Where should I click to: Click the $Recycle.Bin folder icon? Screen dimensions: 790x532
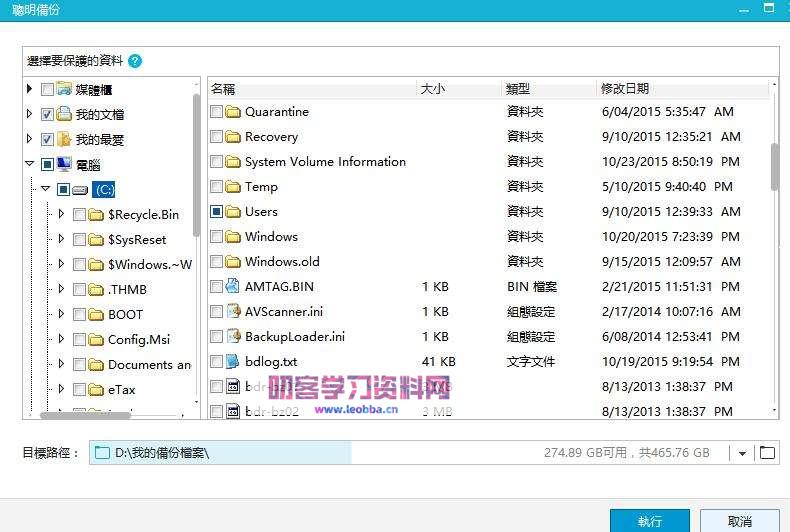pos(96,215)
